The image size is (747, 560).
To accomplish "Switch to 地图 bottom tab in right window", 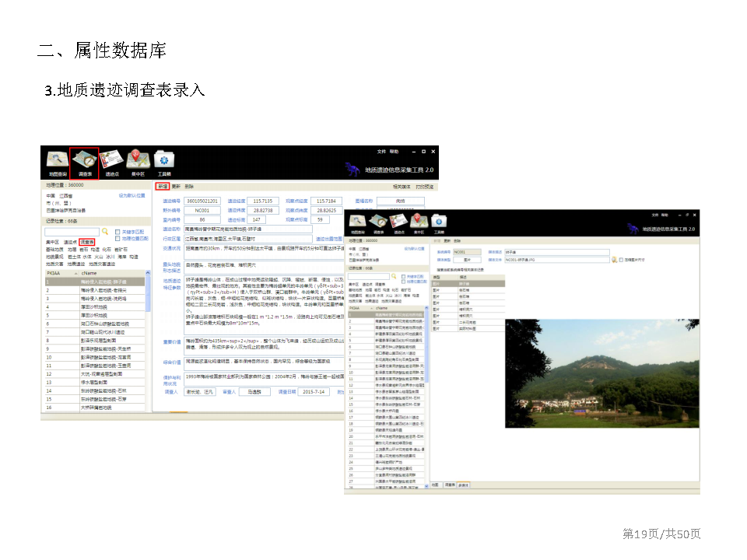I will [x=435, y=485].
